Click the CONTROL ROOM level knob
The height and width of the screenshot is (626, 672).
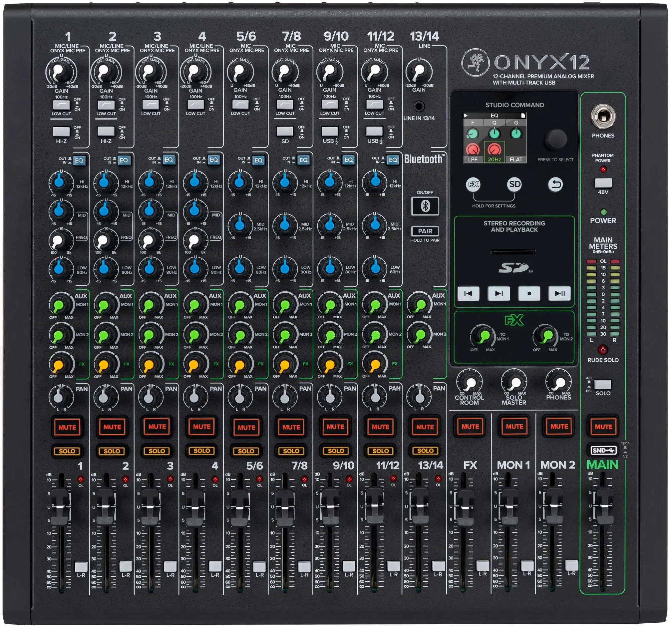point(470,383)
